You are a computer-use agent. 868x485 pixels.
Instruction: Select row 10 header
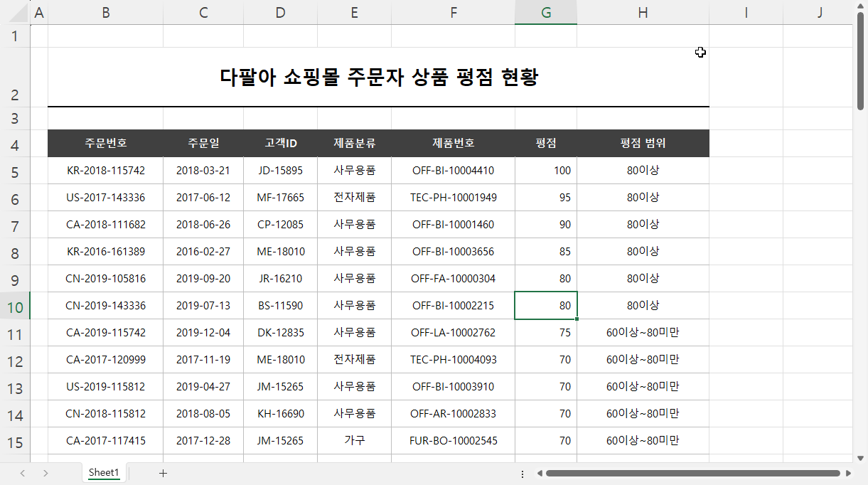[x=15, y=306]
